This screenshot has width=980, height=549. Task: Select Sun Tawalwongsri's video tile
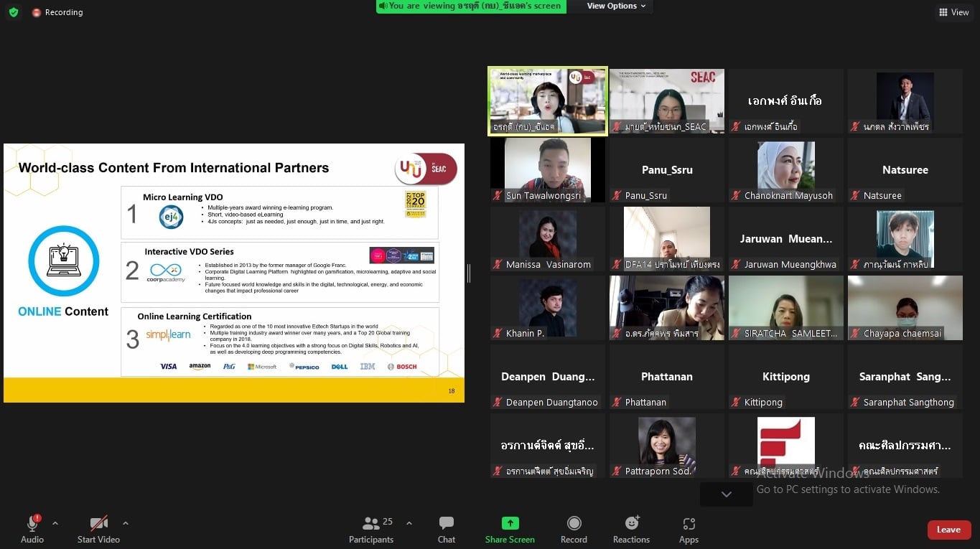point(548,169)
